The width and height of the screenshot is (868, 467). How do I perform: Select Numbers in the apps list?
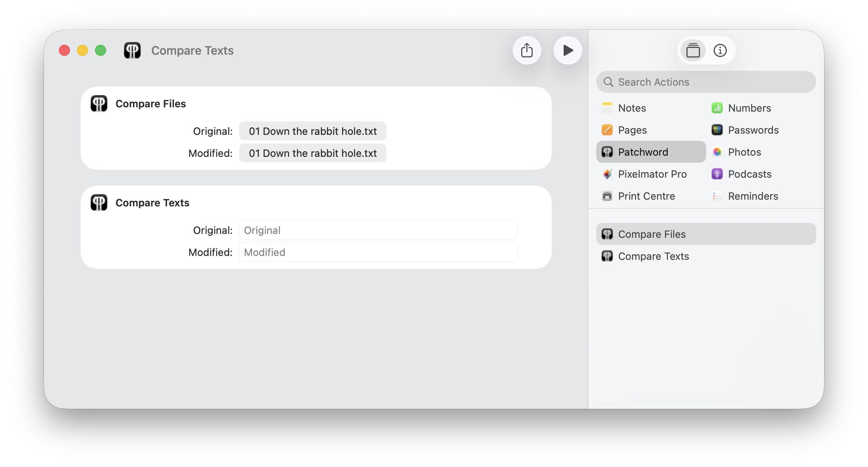click(749, 108)
